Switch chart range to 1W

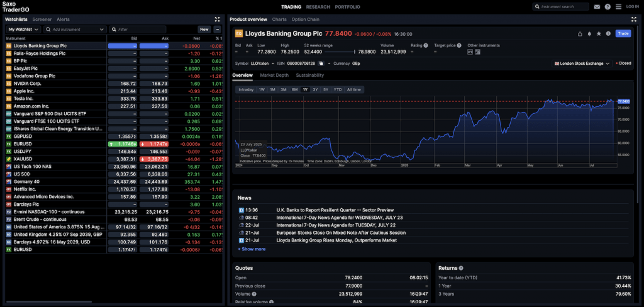262,89
